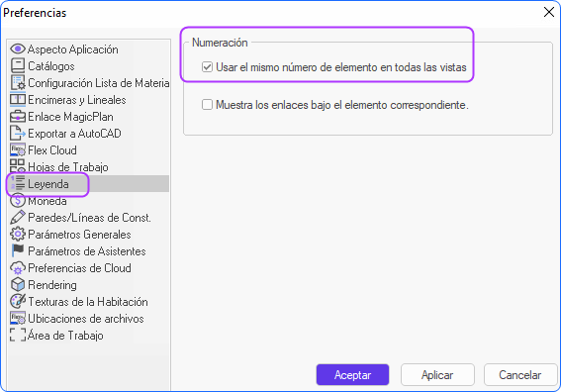
Task: Click the Área de Trabajo label
Action: pyautogui.click(x=65, y=336)
